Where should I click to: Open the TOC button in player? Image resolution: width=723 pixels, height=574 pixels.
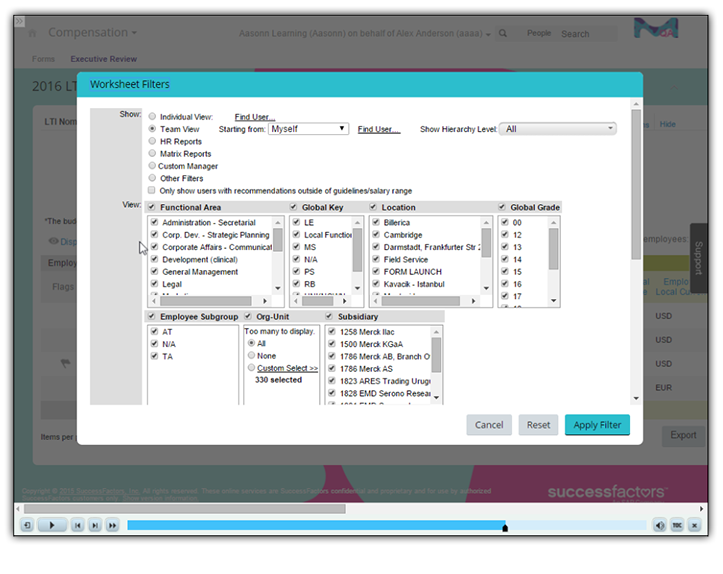click(677, 525)
